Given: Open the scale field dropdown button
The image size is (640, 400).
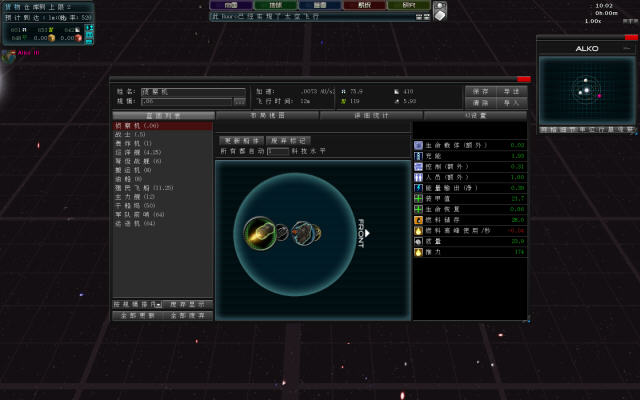Looking at the screenshot, I should 239,101.
